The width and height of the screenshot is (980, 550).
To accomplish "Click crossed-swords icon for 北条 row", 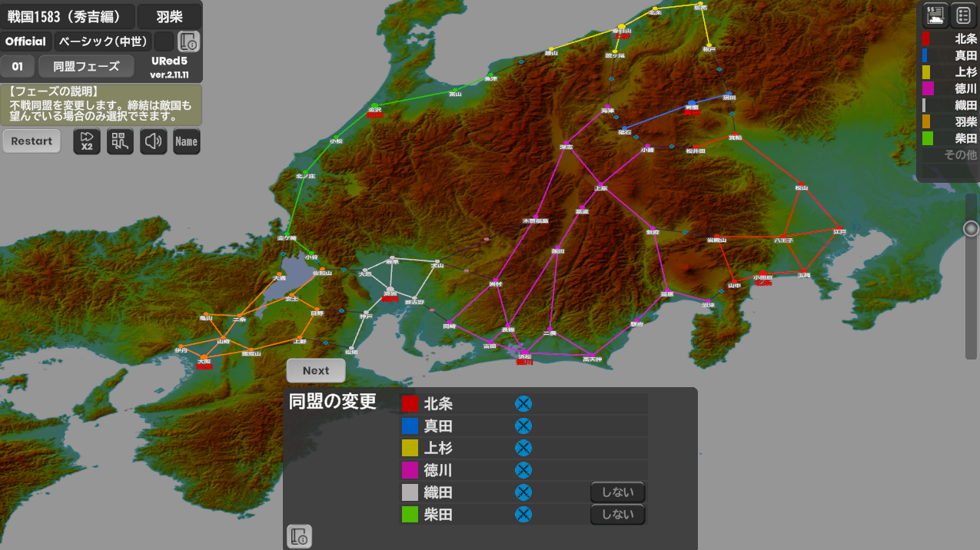I will coord(523,404).
